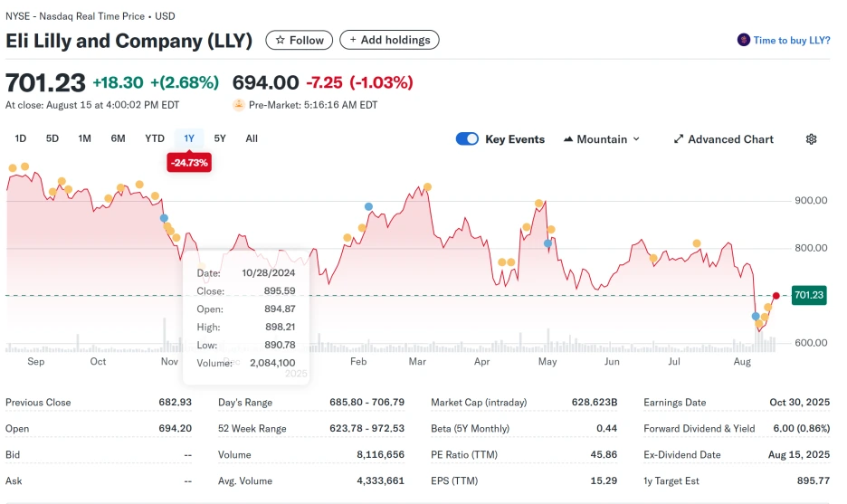Click the PE Ratio (TTM) value 45.86
This screenshot has height=504, width=847.
click(604, 455)
